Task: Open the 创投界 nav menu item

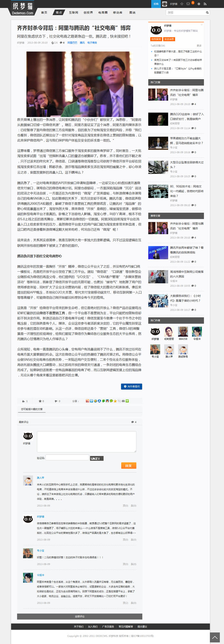Action: pos(88,12)
